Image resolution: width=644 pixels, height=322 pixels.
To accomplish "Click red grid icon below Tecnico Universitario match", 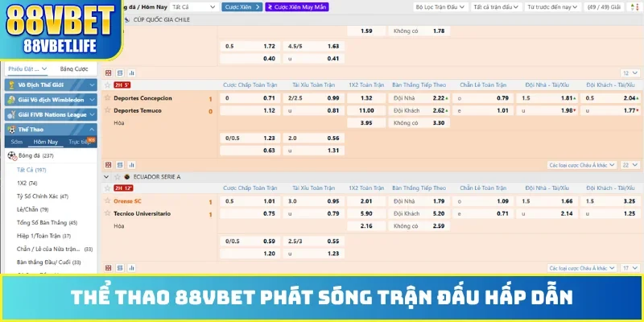I will (x=108, y=268).
